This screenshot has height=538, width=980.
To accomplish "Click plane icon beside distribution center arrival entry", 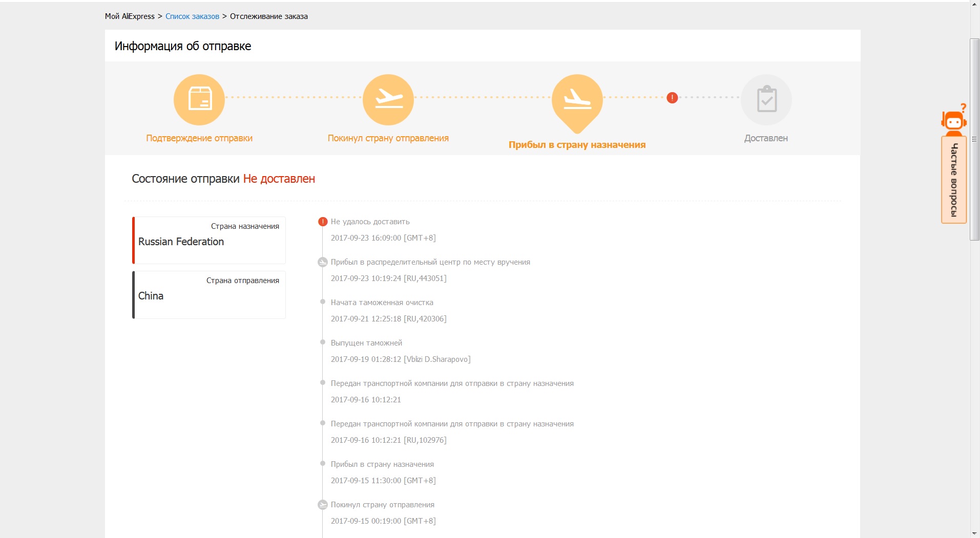I will click(323, 262).
